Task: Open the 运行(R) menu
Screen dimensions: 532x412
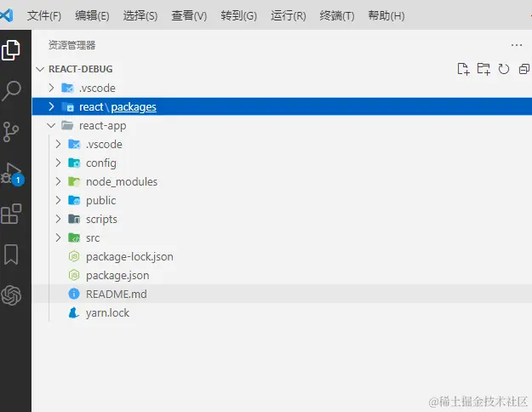Action: pos(289,15)
